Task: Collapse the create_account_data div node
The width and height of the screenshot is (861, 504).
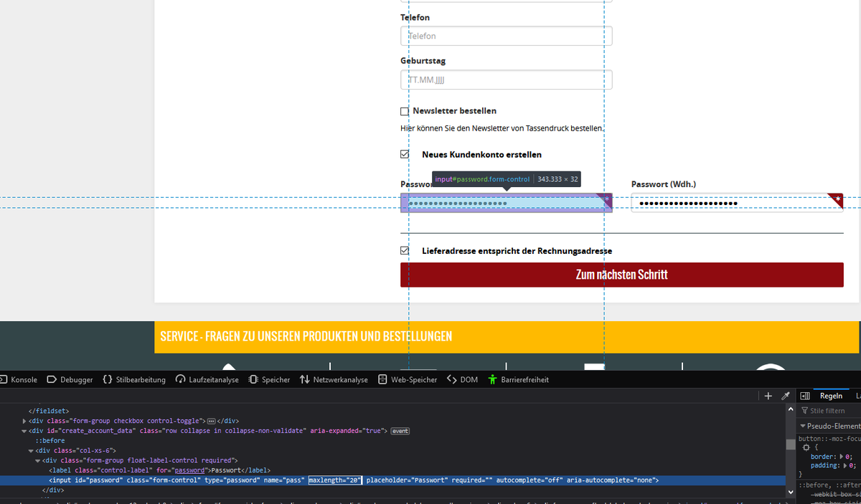Action: point(24,431)
